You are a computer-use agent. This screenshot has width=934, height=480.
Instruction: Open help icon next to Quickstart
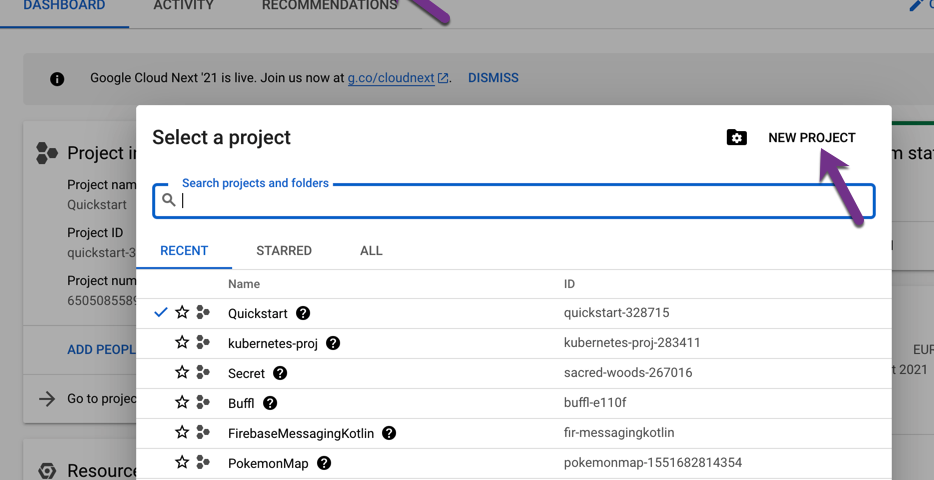303,313
